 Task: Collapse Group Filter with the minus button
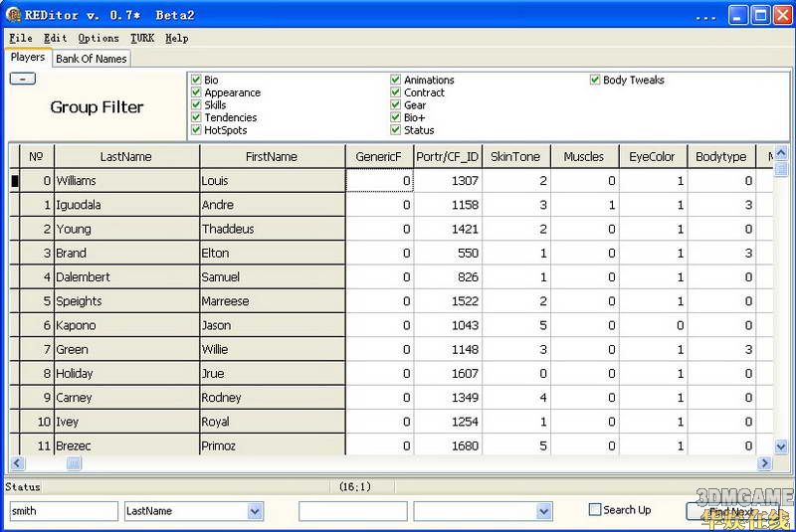[x=23, y=79]
